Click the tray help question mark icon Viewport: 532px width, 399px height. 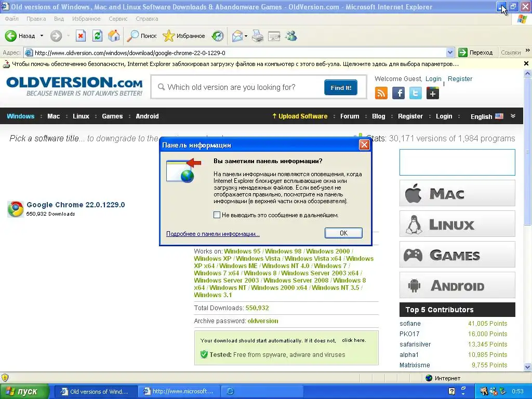click(x=451, y=391)
